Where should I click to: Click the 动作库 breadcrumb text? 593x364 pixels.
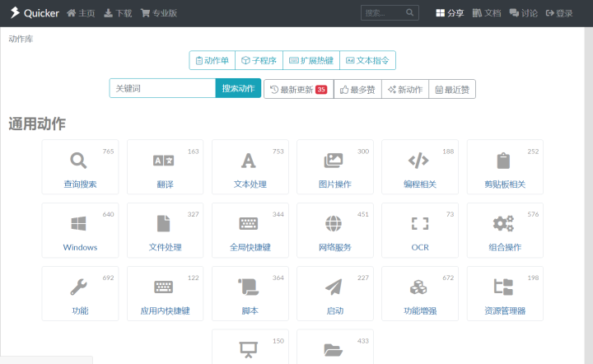coord(21,39)
